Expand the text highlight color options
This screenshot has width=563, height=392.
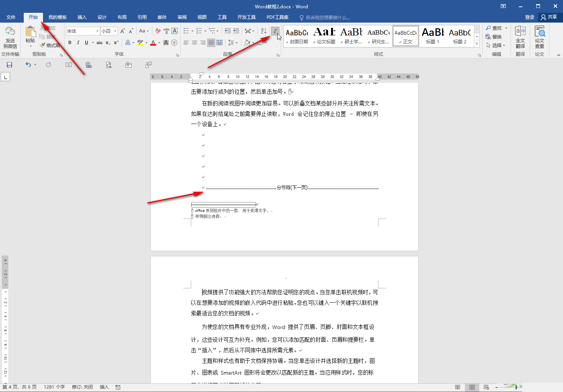(147, 43)
